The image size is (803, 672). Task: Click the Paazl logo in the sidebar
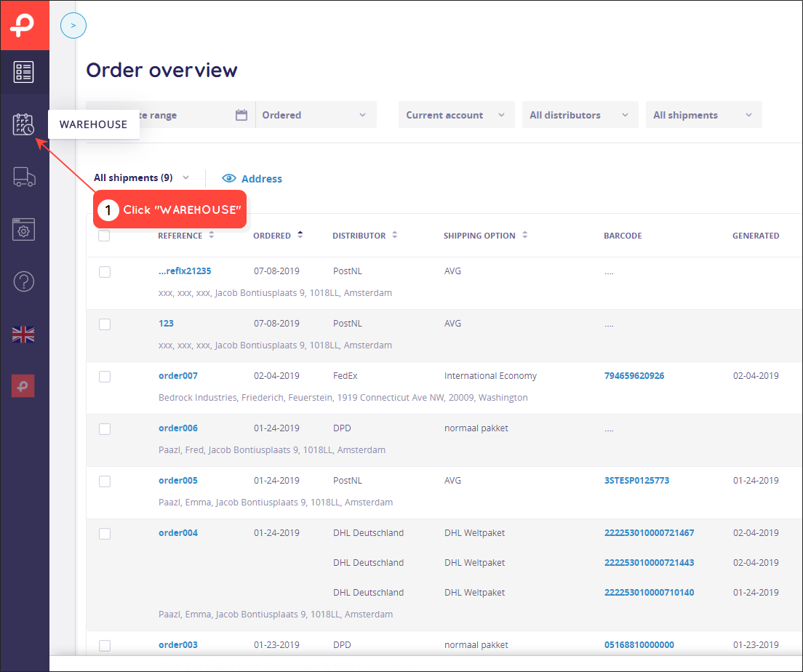pos(23,25)
